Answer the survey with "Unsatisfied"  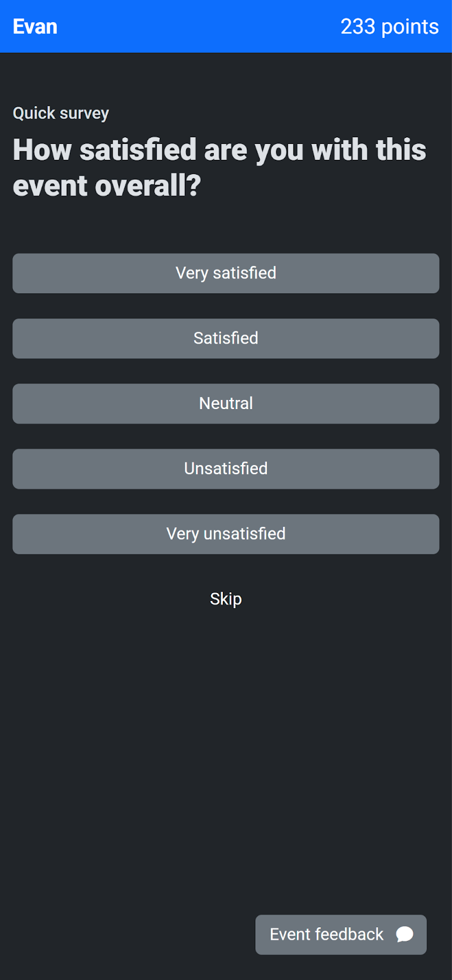tap(226, 469)
